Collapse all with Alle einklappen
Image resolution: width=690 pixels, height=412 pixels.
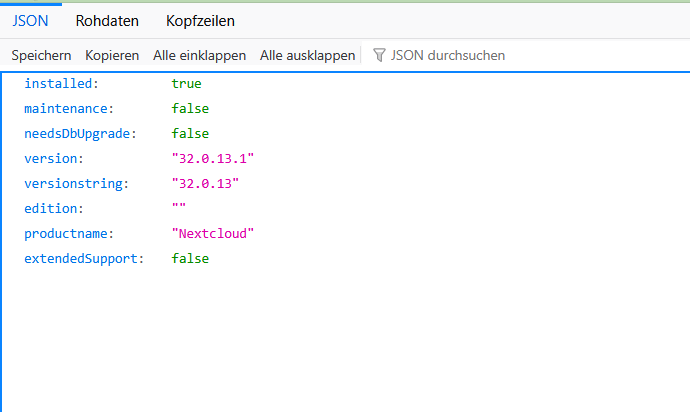(x=199, y=55)
